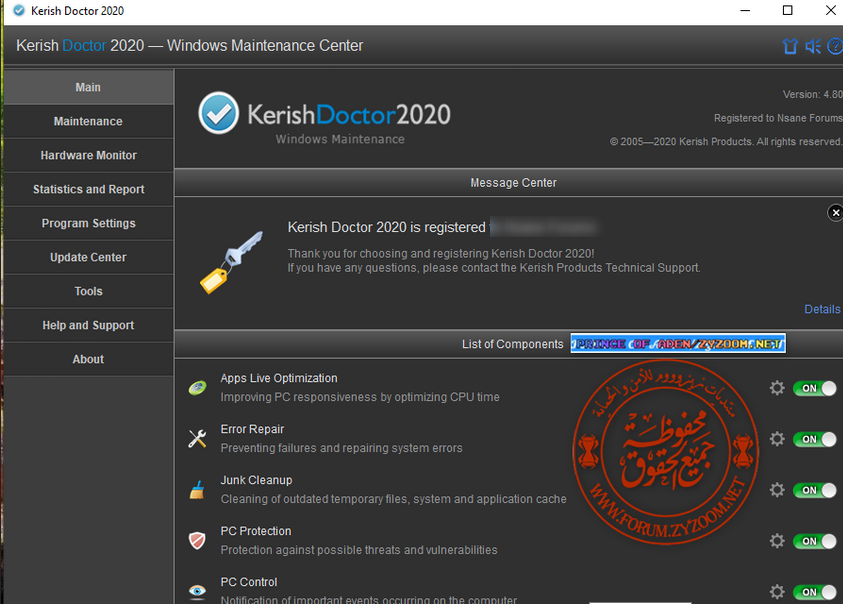The width and height of the screenshot is (843, 604).
Task: Minimize the Kerish Doctor window
Action: coord(745,11)
